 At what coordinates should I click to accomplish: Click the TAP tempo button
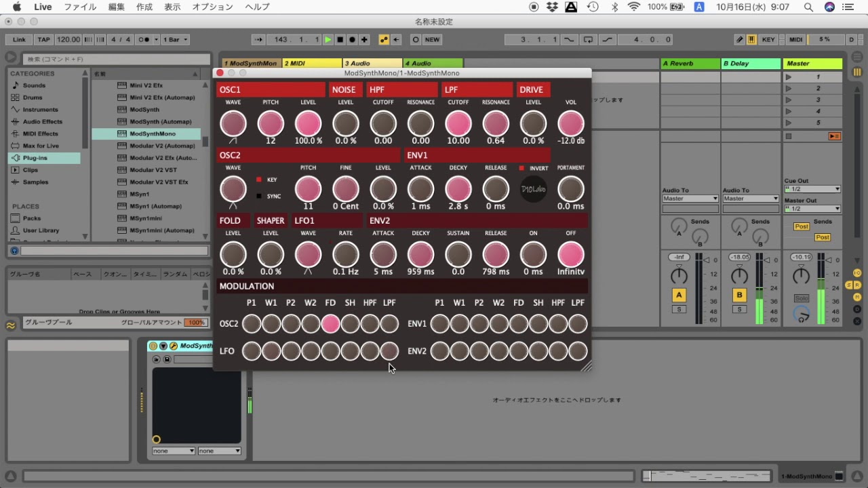pyautogui.click(x=43, y=39)
